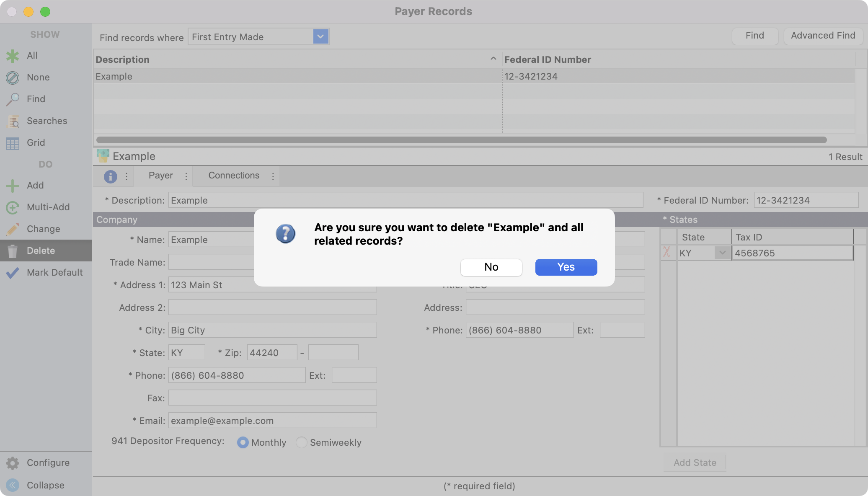Click the green asterisk All icon
The height and width of the screenshot is (496, 868).
(x=13, y=56)
